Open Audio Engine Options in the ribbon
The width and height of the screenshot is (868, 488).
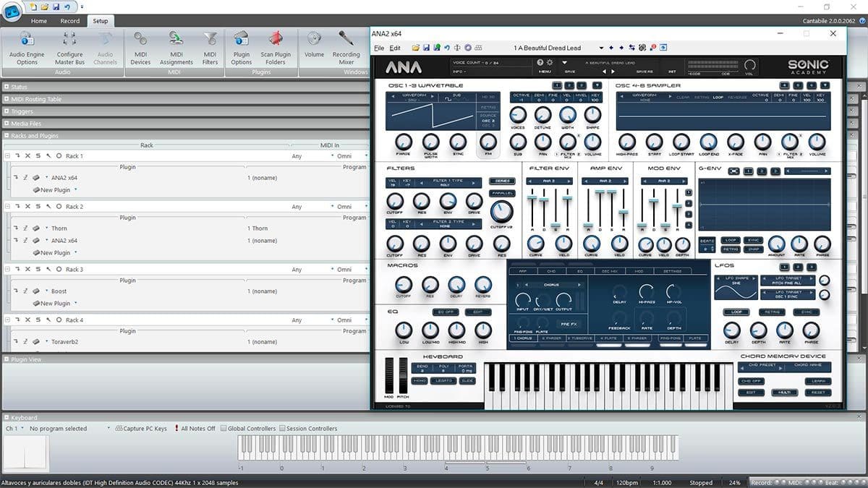(27, 48)
